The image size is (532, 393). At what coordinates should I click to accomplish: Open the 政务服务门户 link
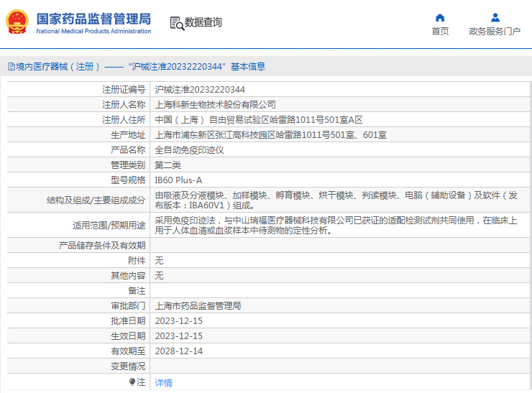point(495,31)
